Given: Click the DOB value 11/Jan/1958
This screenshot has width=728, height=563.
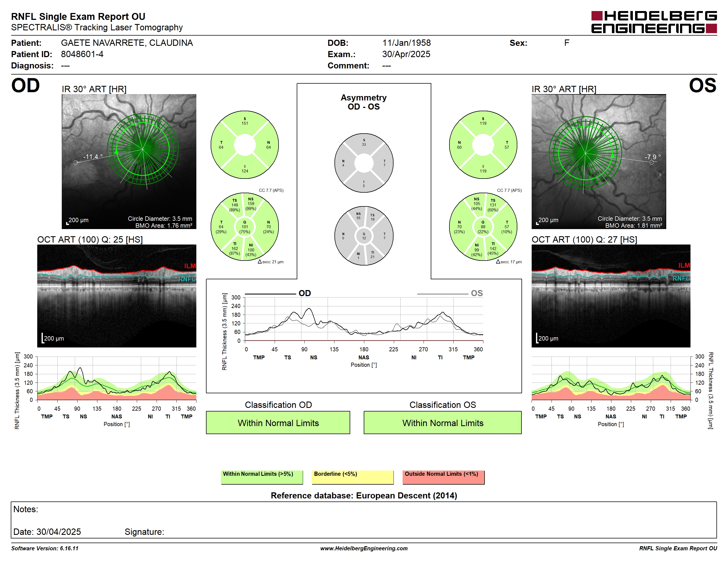Looking at the screenshot, I should point(406,43).
